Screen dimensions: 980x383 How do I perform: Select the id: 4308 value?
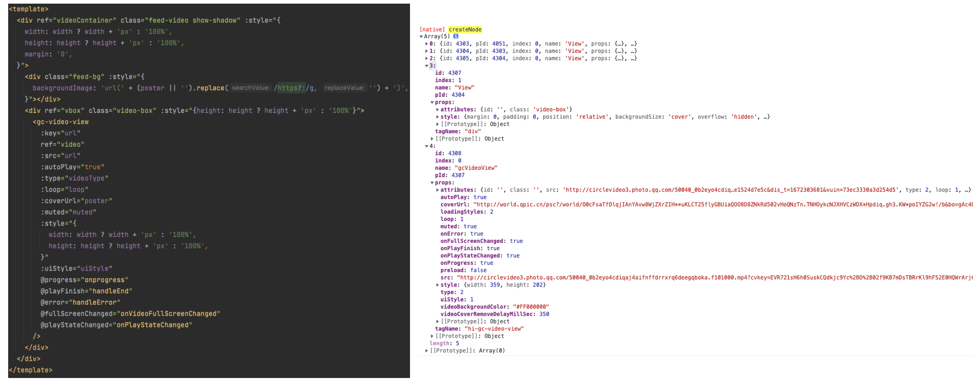tap(455, 153)
